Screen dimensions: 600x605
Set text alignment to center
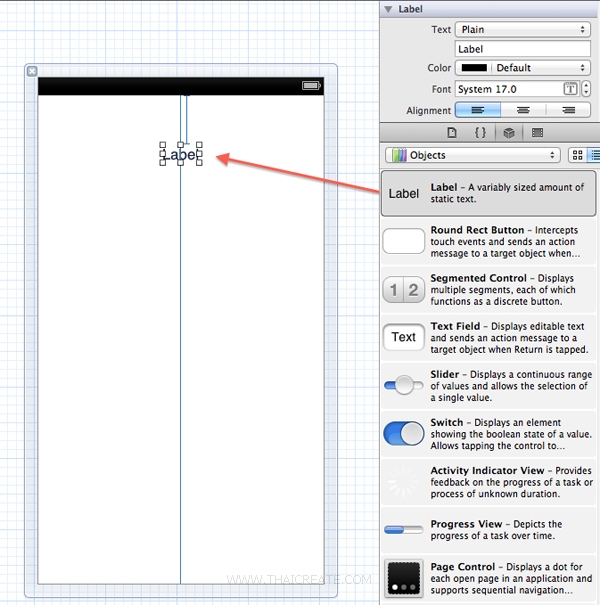(x=523, y=110)
